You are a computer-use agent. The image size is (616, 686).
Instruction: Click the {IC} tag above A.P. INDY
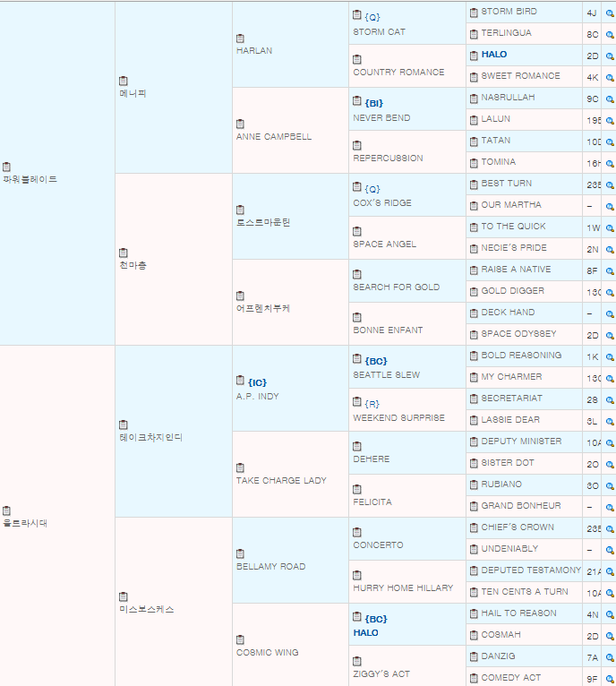257,382
